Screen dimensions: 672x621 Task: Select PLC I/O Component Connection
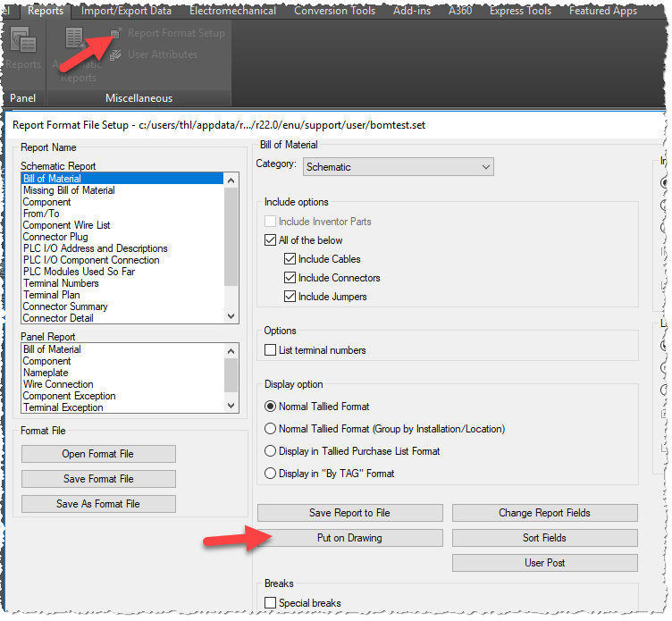coord(122,260)
